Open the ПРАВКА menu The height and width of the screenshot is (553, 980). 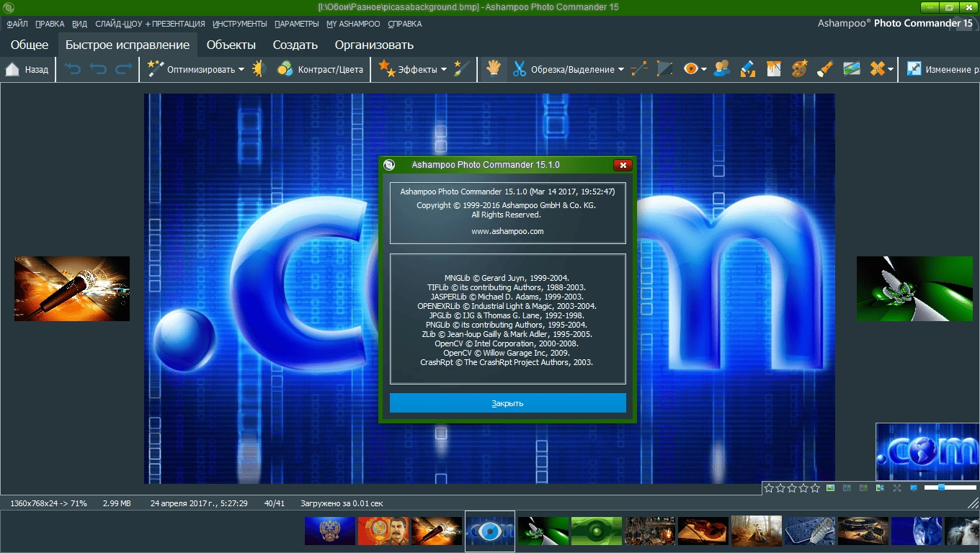coord(50,24)
